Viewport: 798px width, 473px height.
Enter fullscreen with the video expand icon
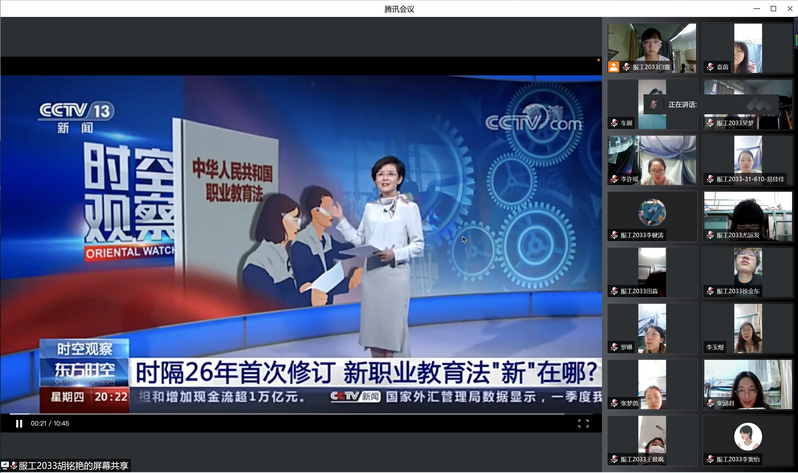(x=584, y=423)
